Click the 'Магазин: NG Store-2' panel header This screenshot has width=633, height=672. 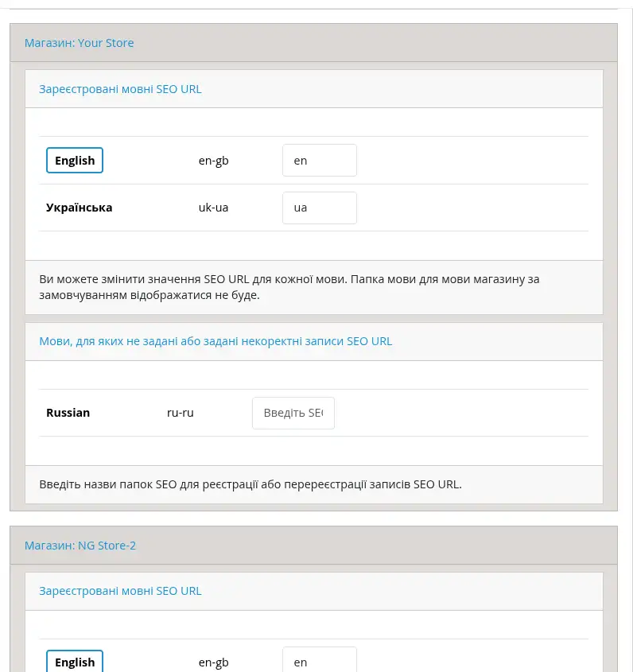(80, 546)
